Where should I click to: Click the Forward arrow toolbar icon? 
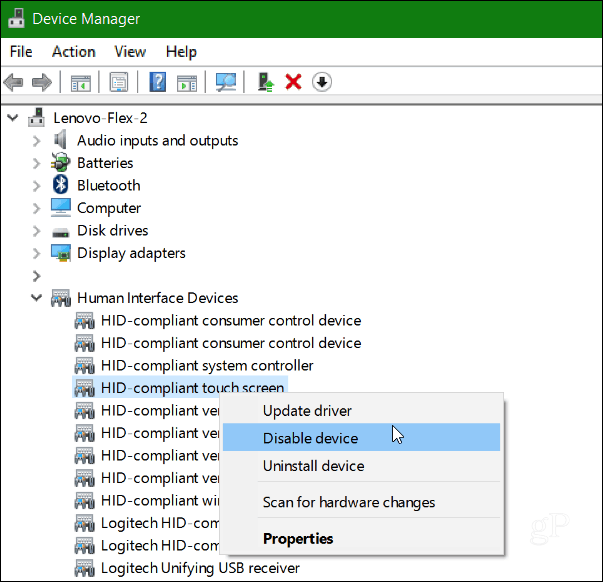pyautogui.click(x=42, y=82)
